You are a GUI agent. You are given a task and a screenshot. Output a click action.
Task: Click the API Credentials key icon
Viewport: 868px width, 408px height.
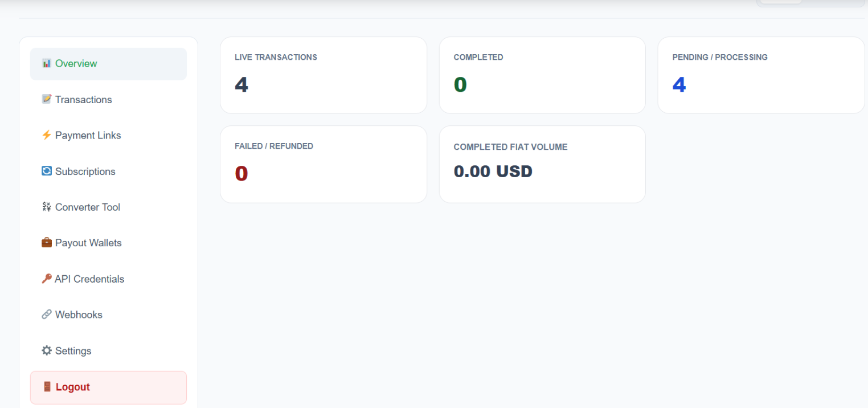pos(47,279)
